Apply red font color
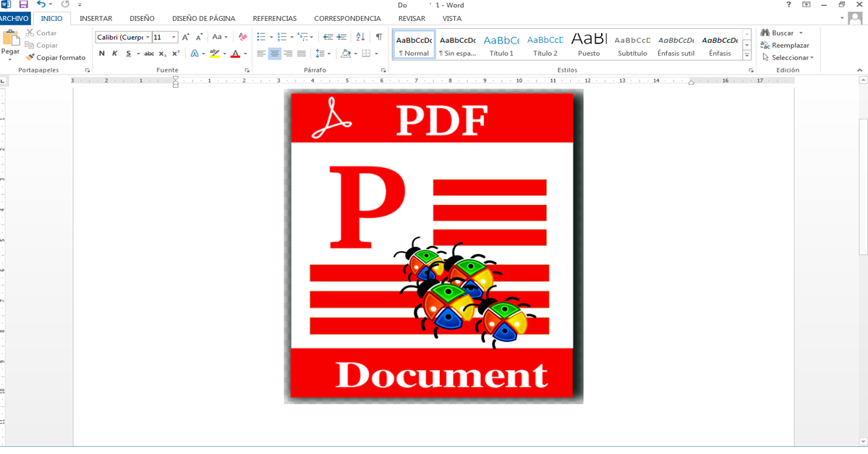 click(x=235, y=54)
